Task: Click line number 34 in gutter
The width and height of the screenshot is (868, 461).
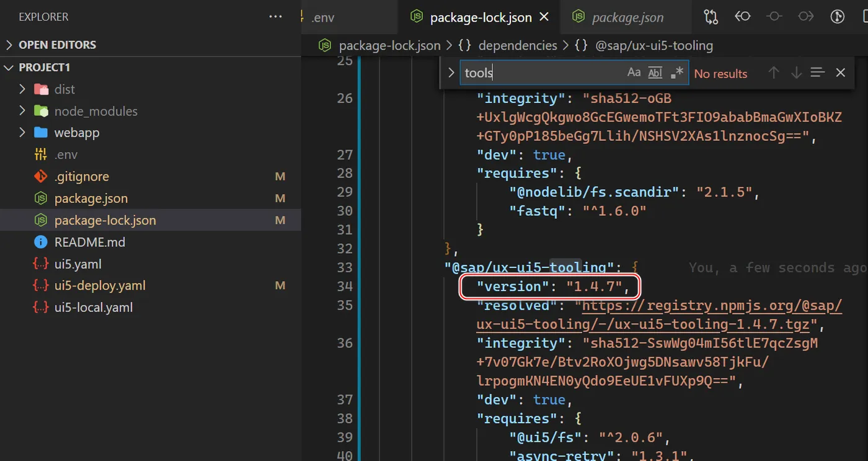Action: (x=345, y=286)
